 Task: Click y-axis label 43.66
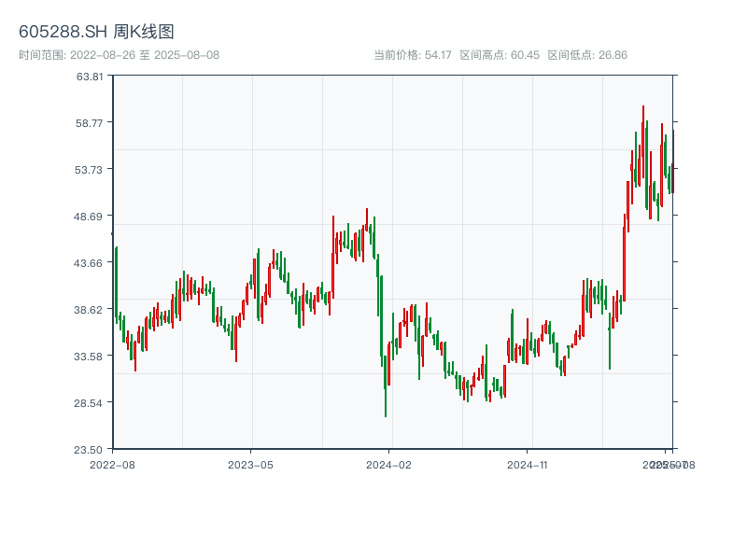88,263
